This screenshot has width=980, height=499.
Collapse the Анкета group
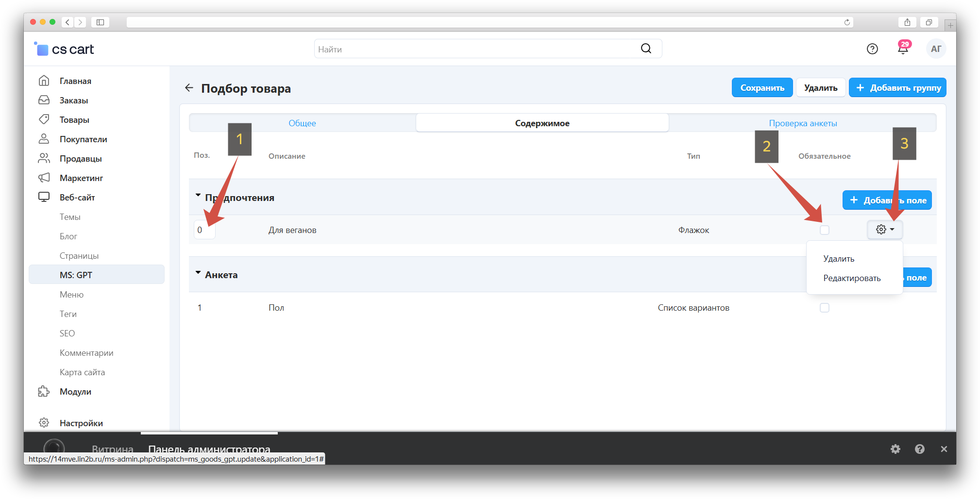198,273
